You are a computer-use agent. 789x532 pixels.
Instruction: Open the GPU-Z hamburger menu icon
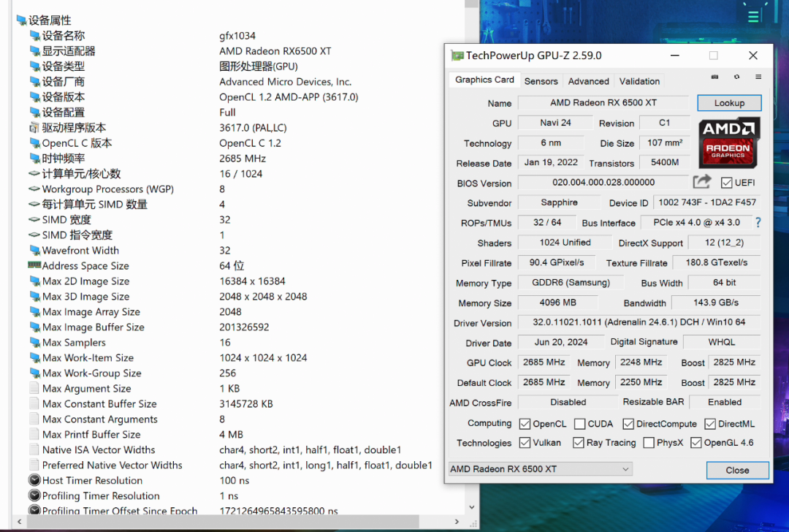coord(758,77)
